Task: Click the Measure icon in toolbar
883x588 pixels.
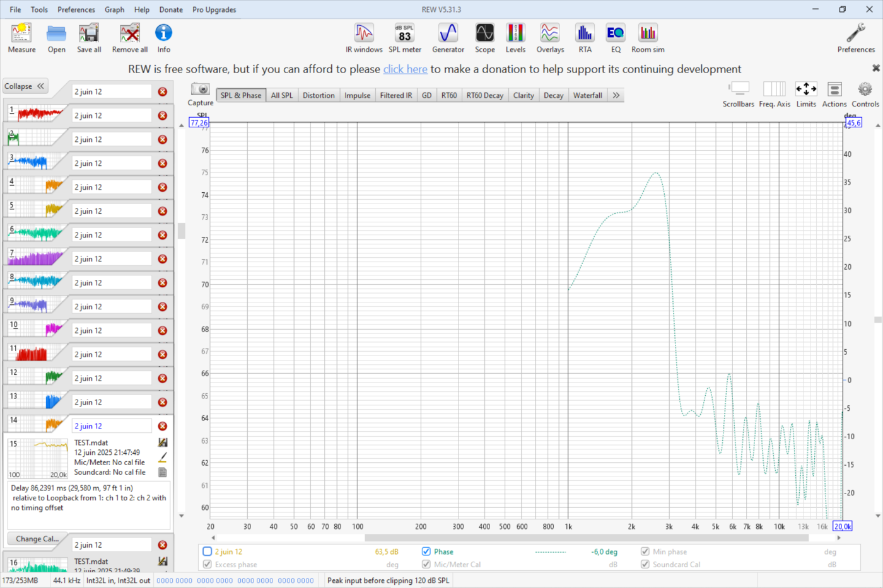Action: (21, 38)
